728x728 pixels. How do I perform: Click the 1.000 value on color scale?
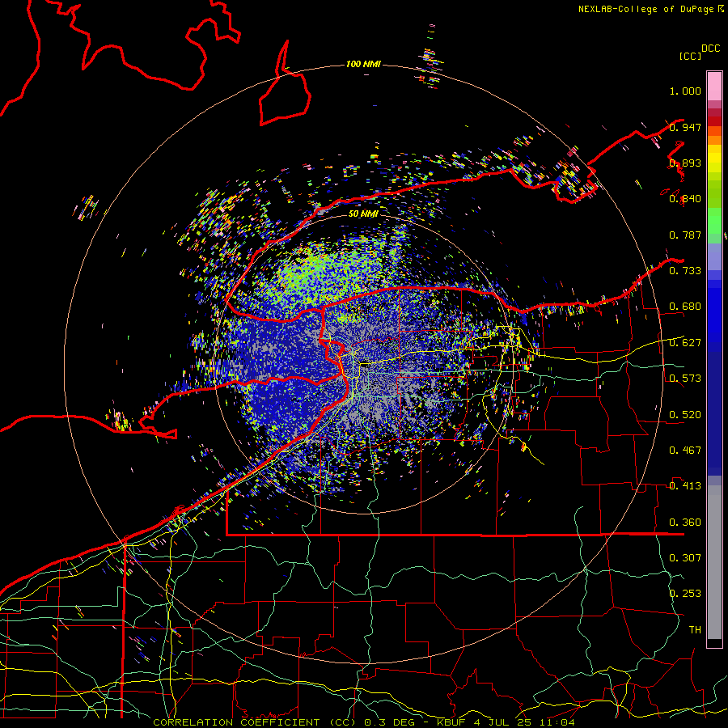coord(685,91)
